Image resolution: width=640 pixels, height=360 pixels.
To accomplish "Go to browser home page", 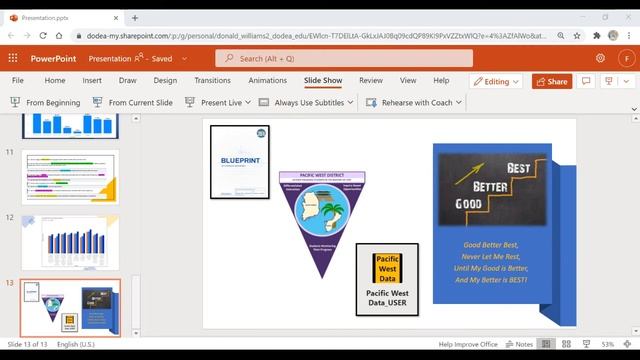I will tap(59, 36).
